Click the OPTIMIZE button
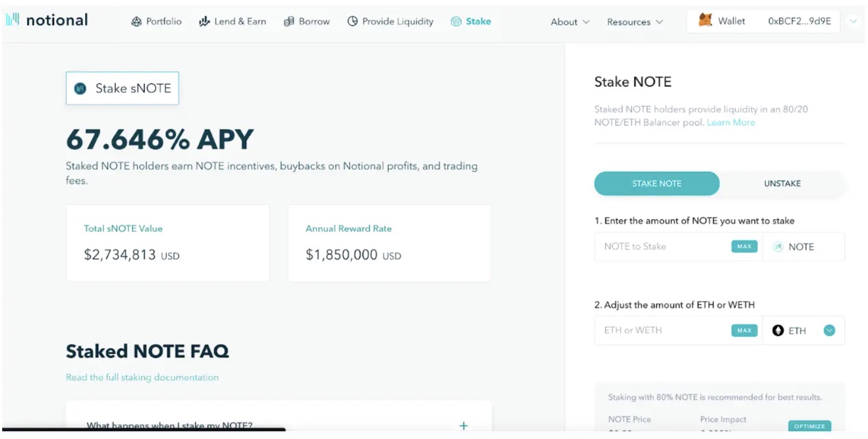Viewport: 868px width, 439px height. (x=810, y=426)
